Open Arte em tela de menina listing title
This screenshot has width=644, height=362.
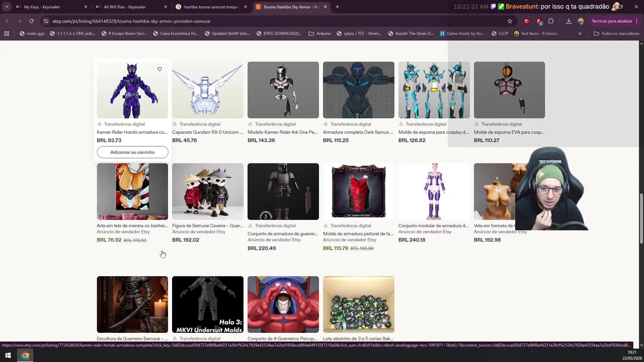click(132, 226)
